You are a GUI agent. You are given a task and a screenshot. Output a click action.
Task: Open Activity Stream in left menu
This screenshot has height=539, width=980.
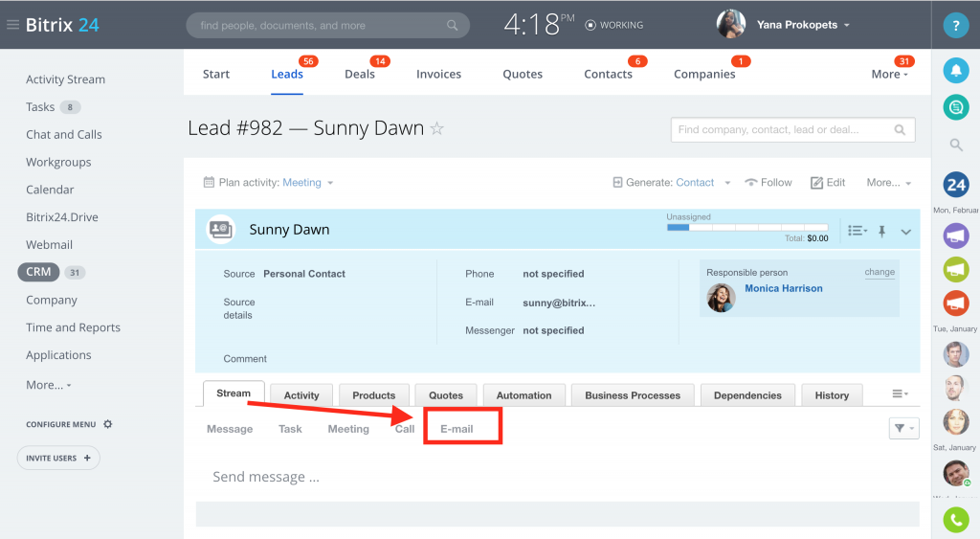(x=66, y=79)
